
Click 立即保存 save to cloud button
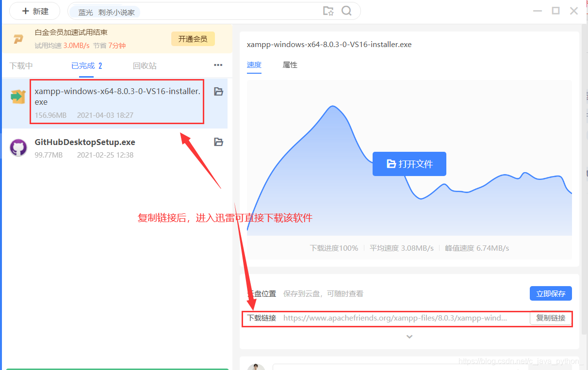pos(551,293)
